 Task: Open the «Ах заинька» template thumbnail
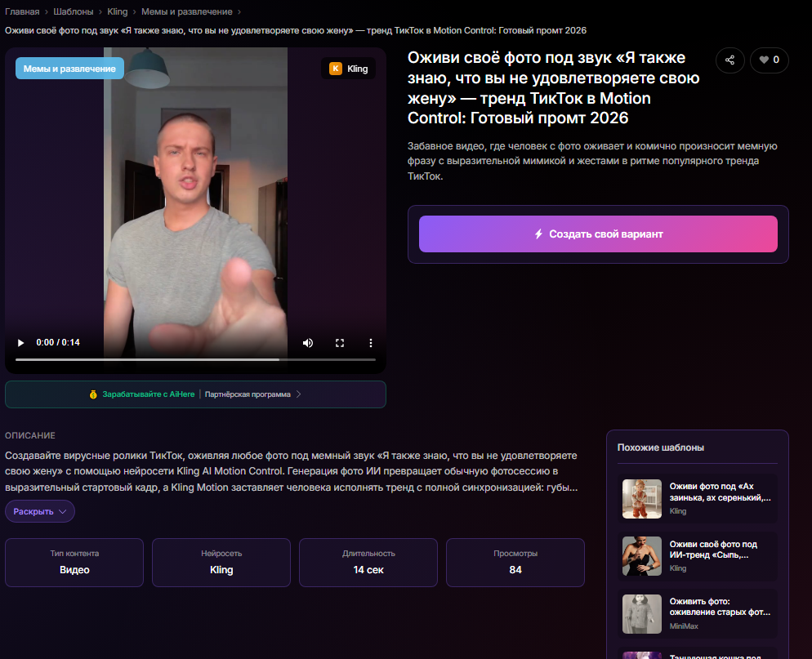[641, 499]
